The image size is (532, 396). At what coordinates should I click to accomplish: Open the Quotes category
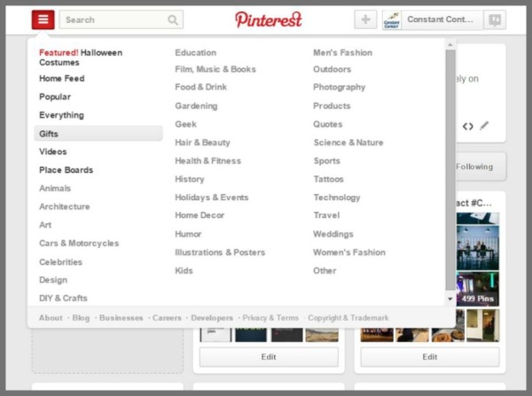(x=328, y=124)
